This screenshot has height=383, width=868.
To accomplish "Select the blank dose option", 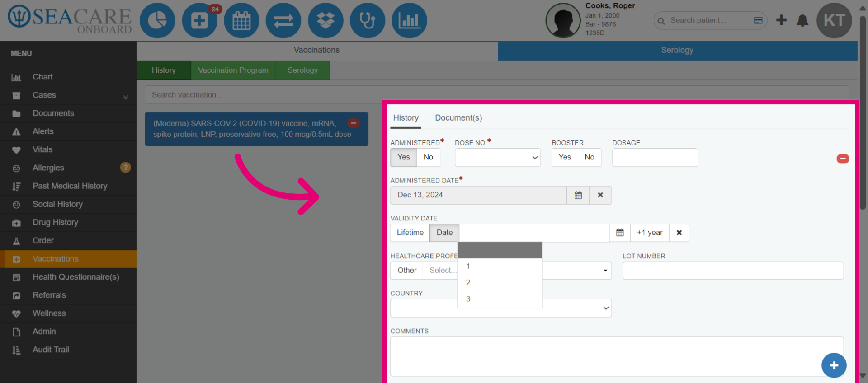I will click(500, 250).
